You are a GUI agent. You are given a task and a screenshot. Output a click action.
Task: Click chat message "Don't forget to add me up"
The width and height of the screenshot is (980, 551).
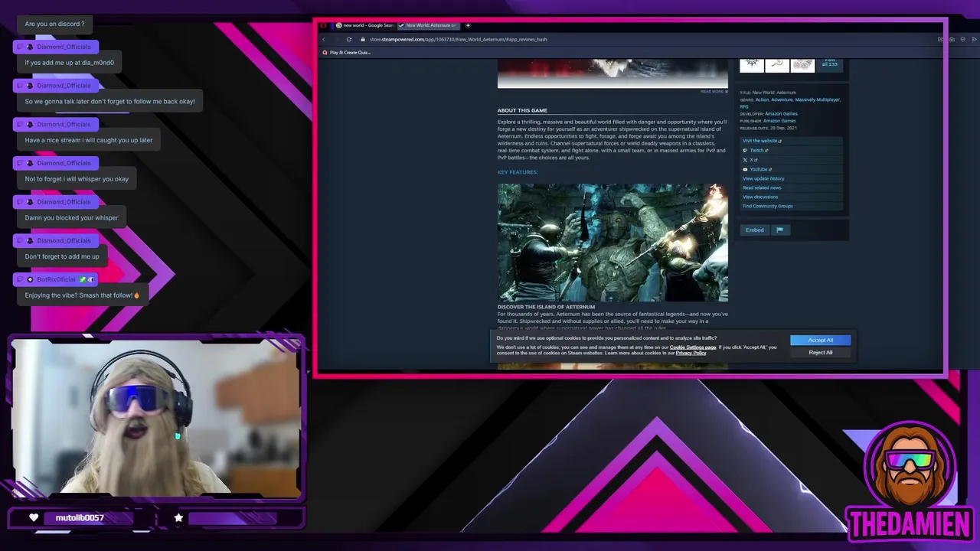click(62, 256)
